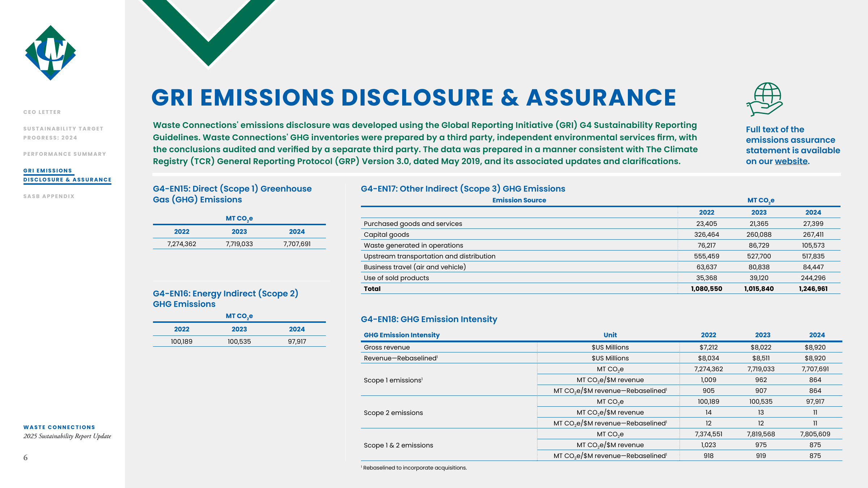Select Scope 1 value 7,274,362 in EN15 table
The height and width of the screenshot is (488, 868).
click(182, 244)
